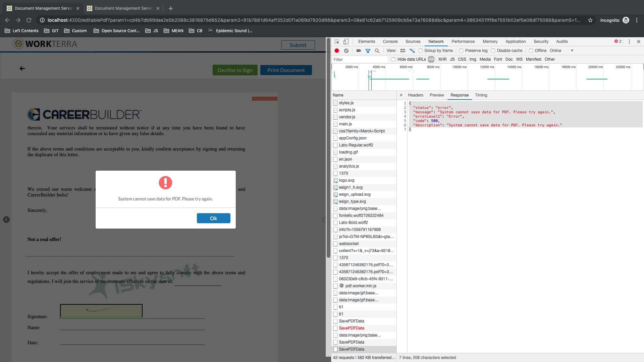Click the red error count badge
The height and width of the screenshot is (362, 644).
tap(618, 42)
